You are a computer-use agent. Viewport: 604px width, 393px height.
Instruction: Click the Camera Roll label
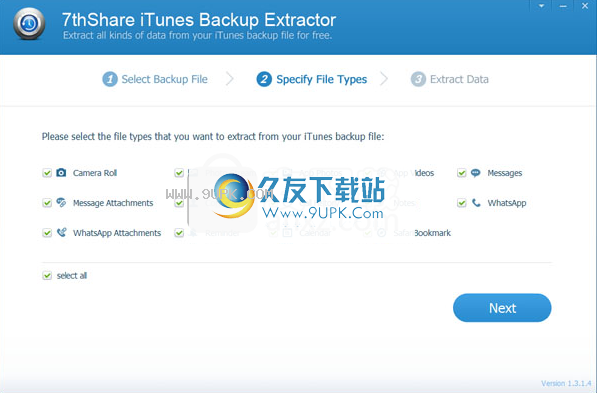pyautogui.click(x=95, y=173)
